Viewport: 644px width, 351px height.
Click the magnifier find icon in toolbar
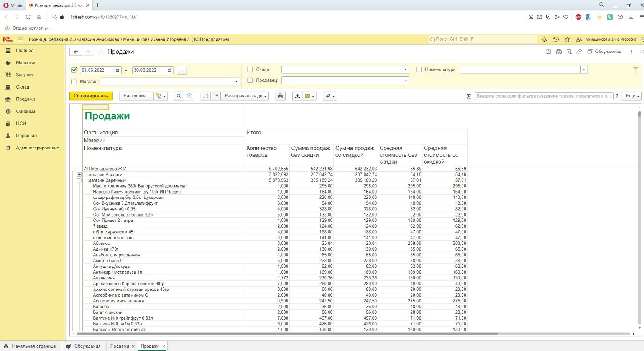(x=179, y=96)
